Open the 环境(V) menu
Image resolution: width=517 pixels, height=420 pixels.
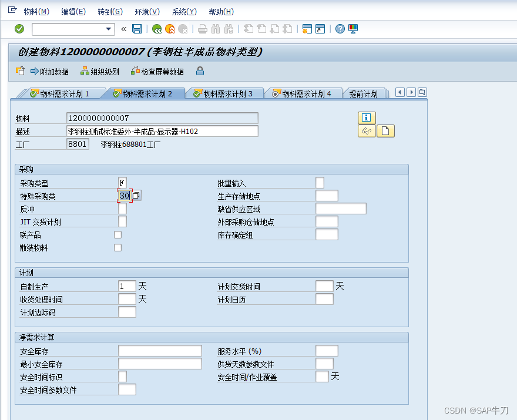click(x=147, y=12)
